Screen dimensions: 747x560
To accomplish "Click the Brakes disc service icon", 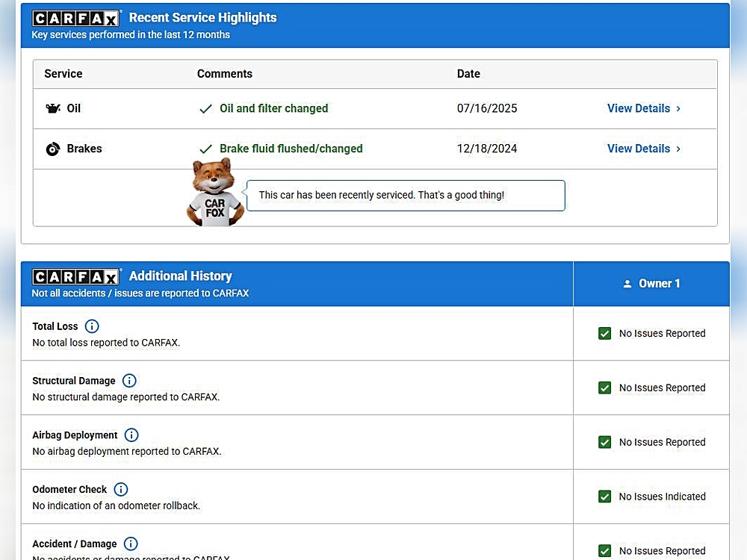I will [52, 149].
